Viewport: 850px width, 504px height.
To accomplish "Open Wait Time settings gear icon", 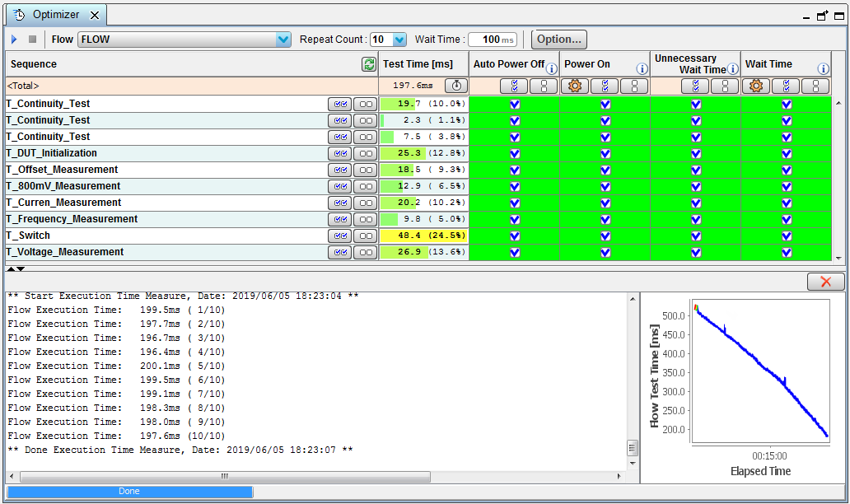I will [x=756, y=86].
